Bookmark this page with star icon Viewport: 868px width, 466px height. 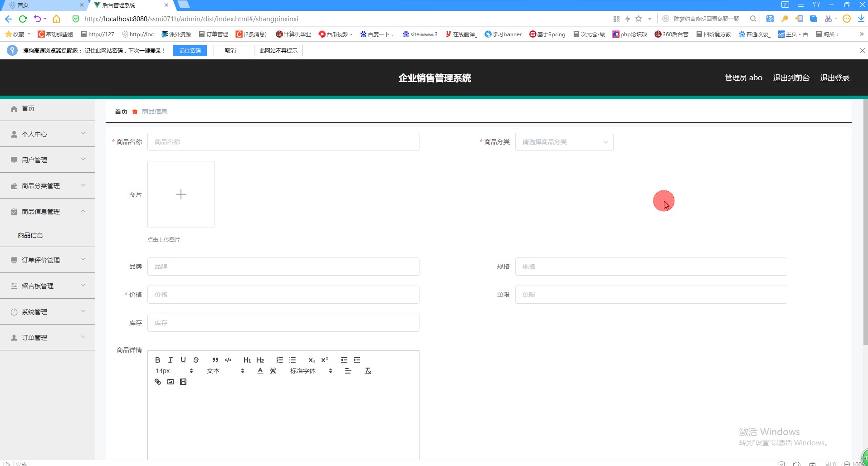639,19
